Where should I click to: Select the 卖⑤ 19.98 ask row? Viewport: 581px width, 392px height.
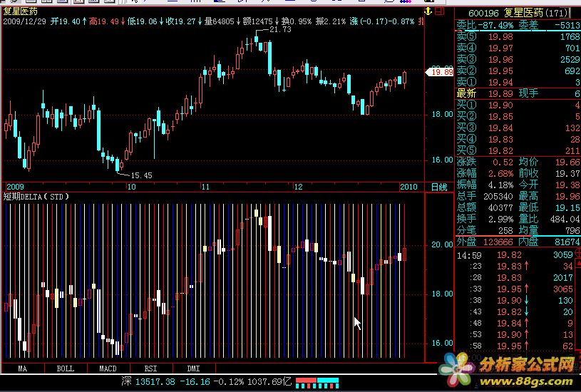tap(518, 36)
